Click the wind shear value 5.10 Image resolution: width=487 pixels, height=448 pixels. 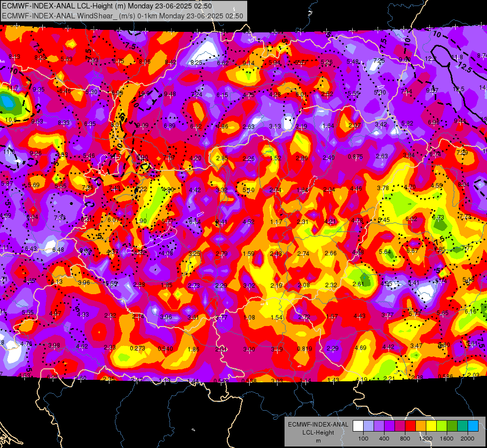248,190
